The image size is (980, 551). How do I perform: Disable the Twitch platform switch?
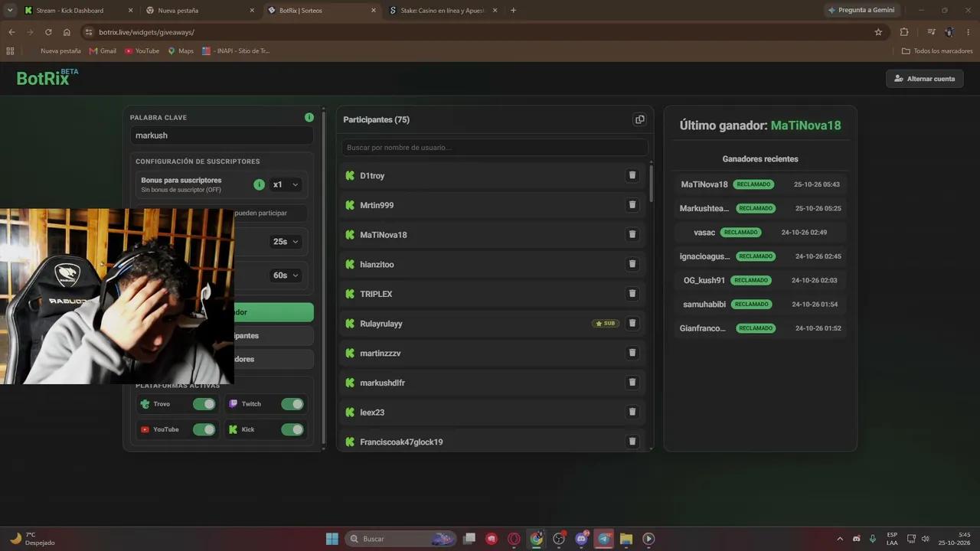pos(292,404)
